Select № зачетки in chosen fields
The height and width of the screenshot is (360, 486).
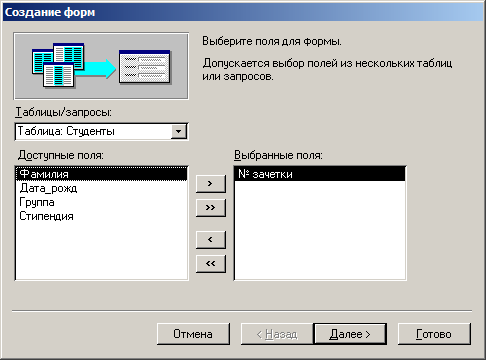pos(320,174)
